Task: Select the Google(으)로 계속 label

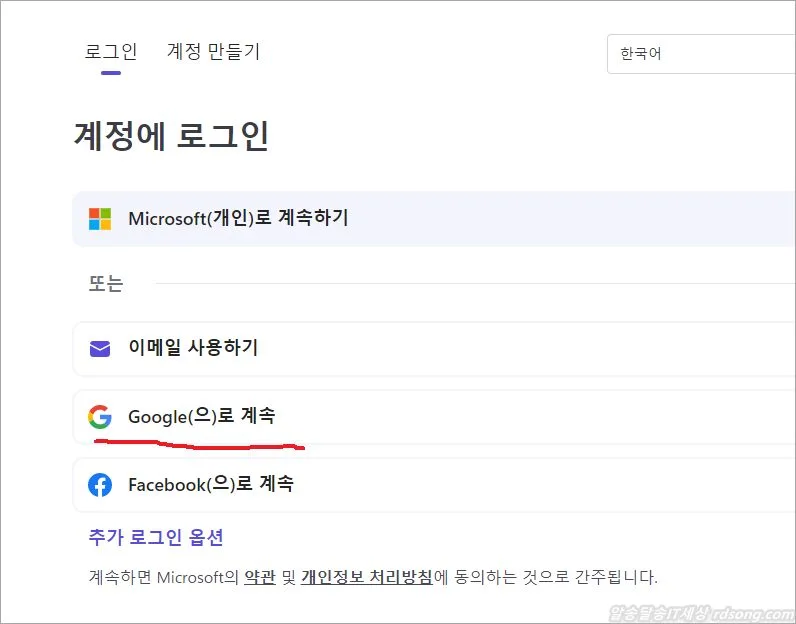Action: [x=201, y=416]
